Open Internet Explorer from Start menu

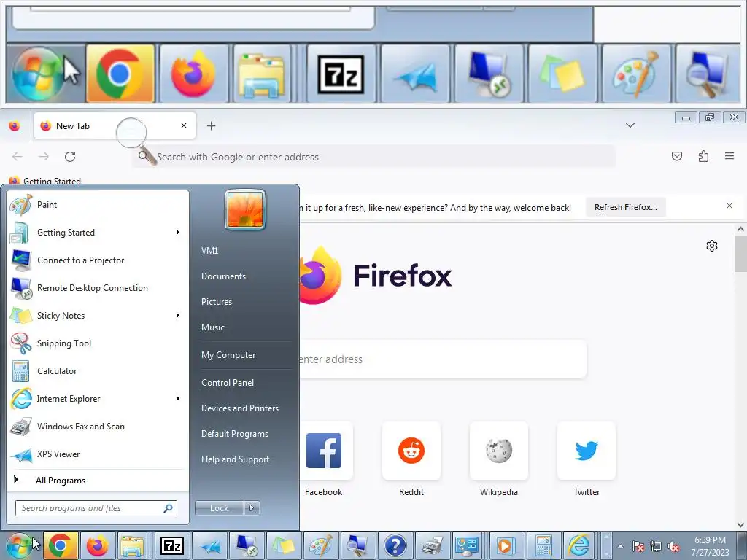pyautogui.click(x=98, y=399)
